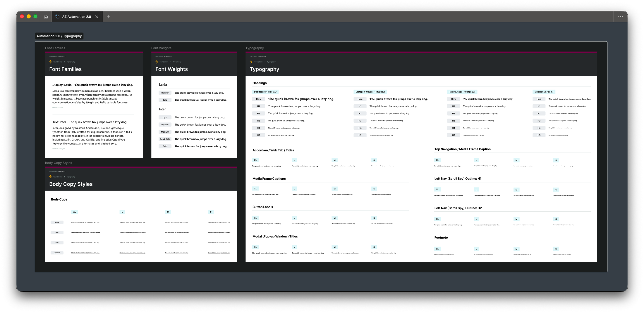This screenshot has height=313, width=644.
Task: Switch to the AZ Automation 2.0 tab
Action: click(76, 17)
